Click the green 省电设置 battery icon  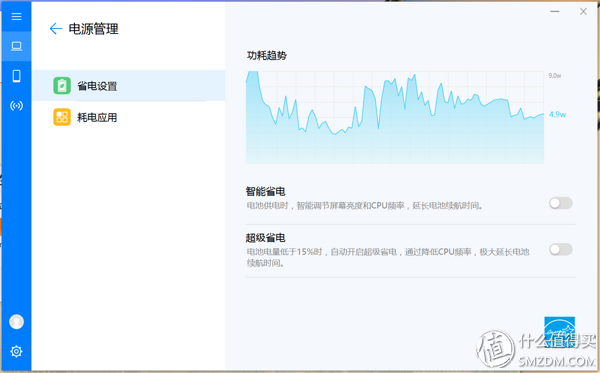tap(62, 86)
